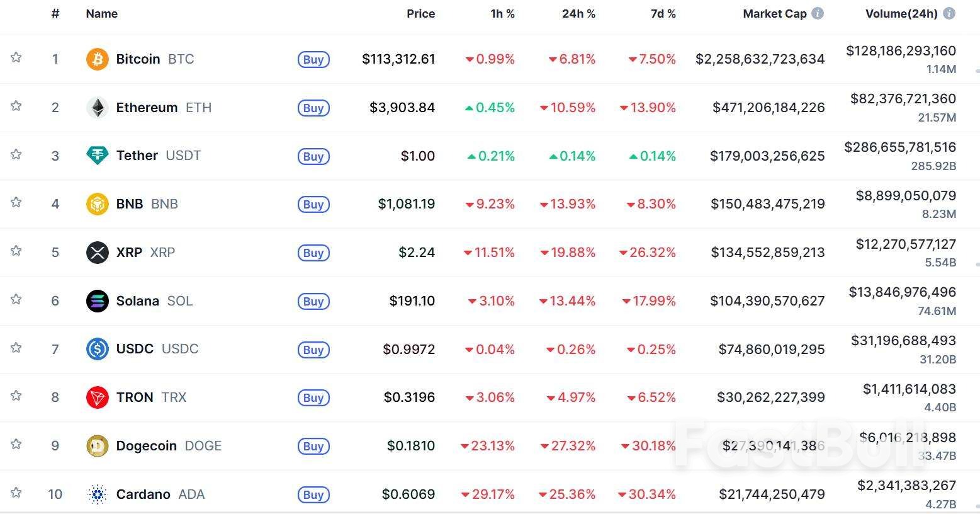The image size is (980, 514).
Task: Click the TRON red logo icon
Action: click(97, 397)
